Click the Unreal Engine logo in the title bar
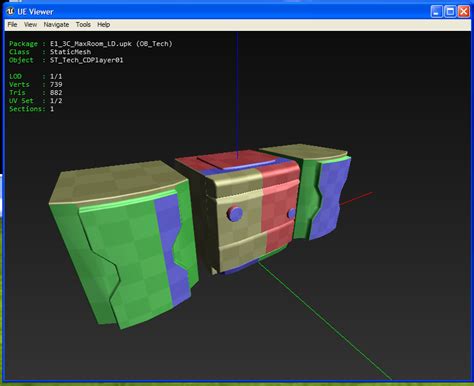 pyautogui.click(x=10, y=12)
